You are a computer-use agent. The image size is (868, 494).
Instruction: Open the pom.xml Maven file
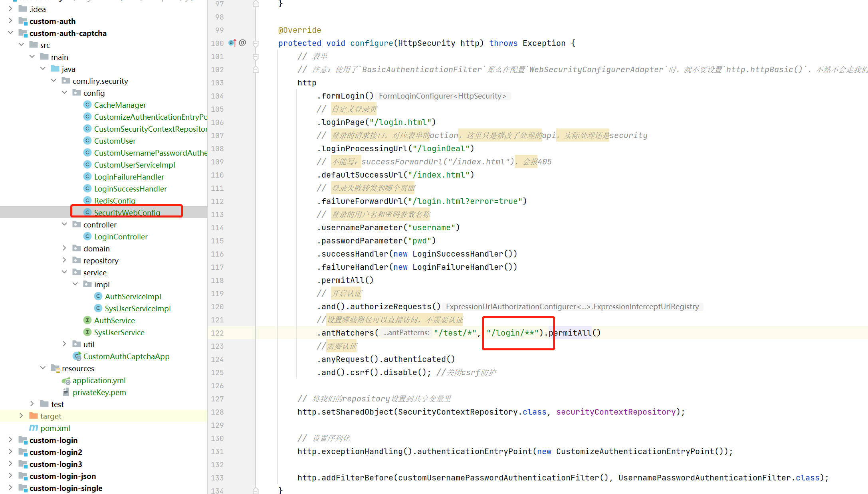pos(55,428)
